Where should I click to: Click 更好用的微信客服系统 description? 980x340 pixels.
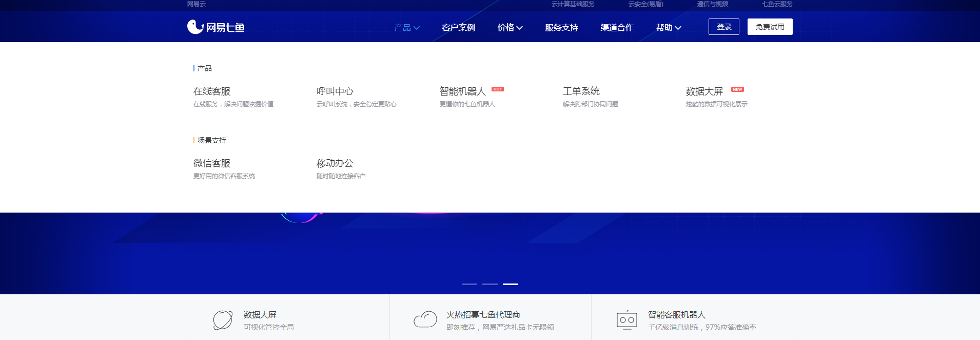pyautogui.click(x=224, y=176)
